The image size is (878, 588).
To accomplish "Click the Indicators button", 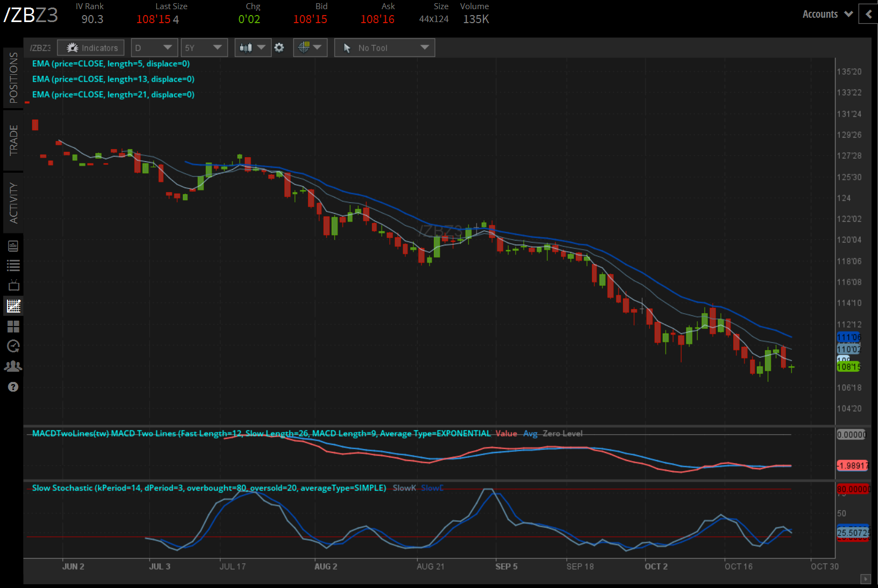I will click(90, 47).
